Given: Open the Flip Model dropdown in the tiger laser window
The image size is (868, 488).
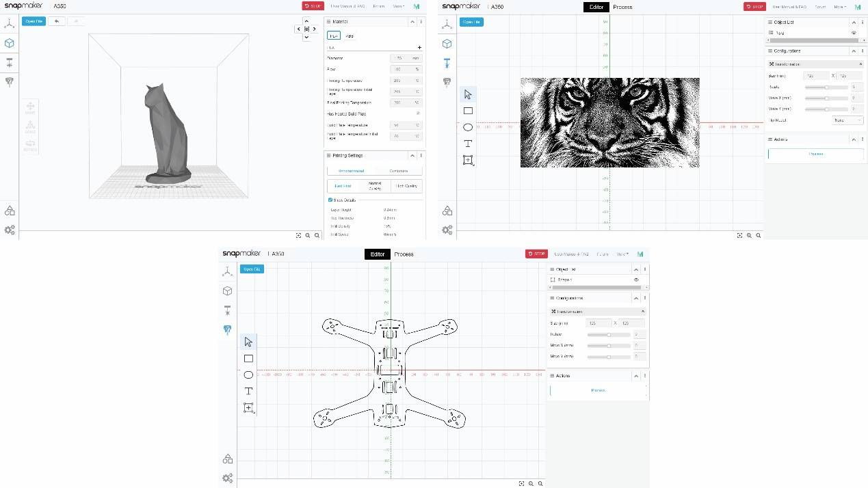Looking at the screenshot, I should tap(847, 120).
